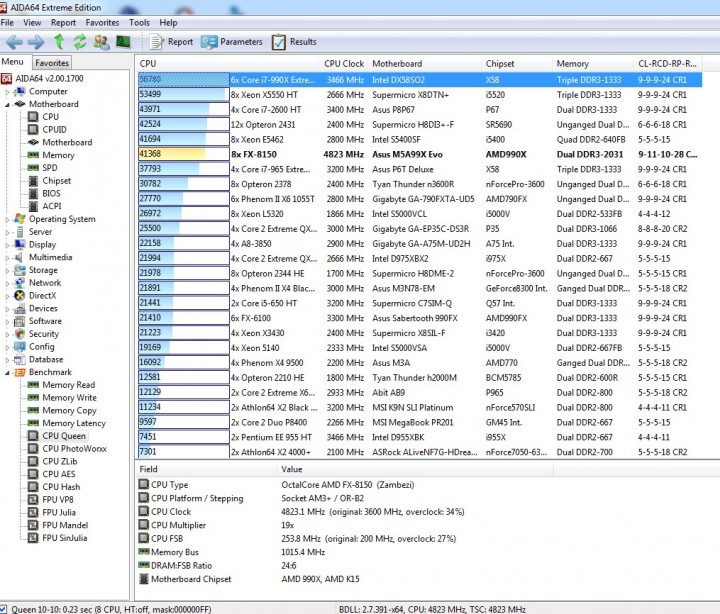Sort by the Motherboard column header
Image resolution: width=720 pixels, height=614 pixels.
pyautogui.click(x=425, y=64)
